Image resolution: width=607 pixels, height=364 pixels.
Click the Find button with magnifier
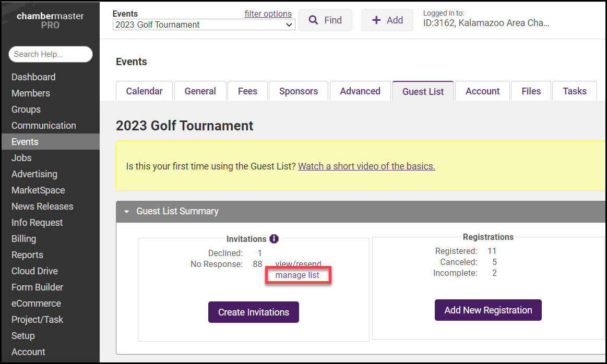tap(325, 20)
